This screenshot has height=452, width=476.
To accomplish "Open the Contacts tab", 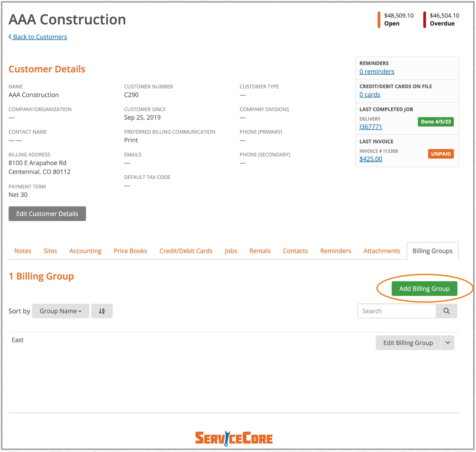I will point(295,251).
